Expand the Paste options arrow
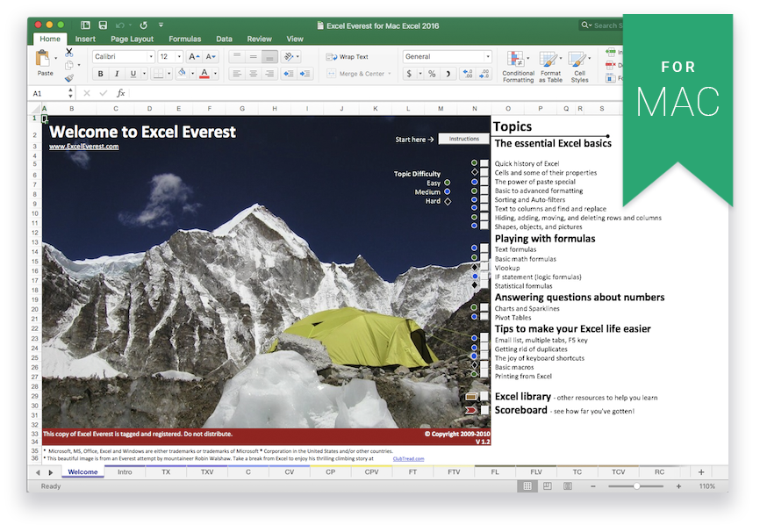Screen dimensions: 760x532 click(x=56, y=58)
